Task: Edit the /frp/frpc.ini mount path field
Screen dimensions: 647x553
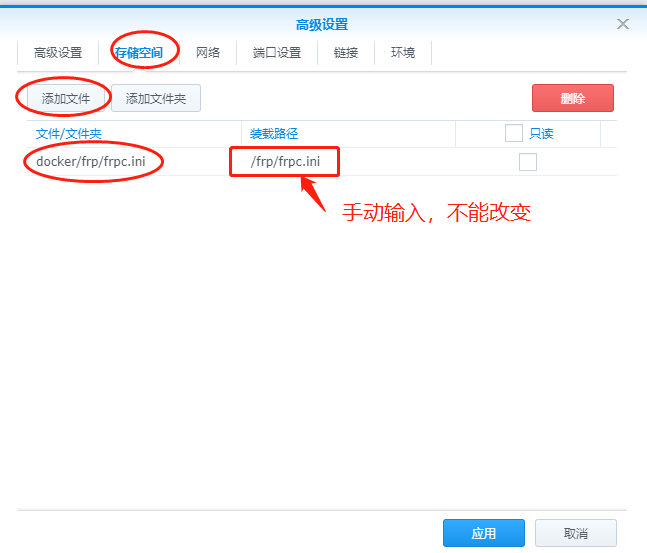Action: click(285, 162)
